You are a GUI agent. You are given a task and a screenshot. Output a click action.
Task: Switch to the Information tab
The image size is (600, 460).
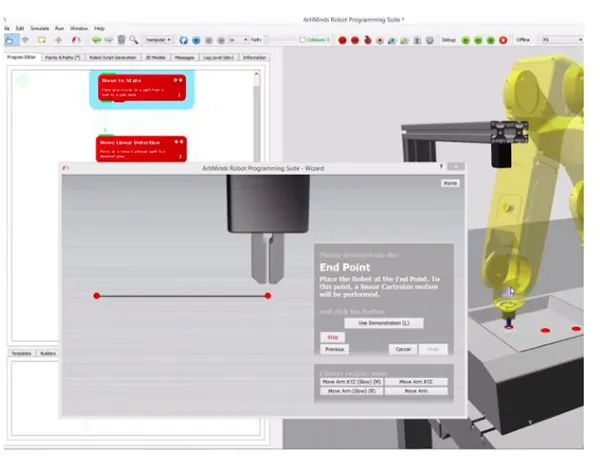[x=254, y=57]
